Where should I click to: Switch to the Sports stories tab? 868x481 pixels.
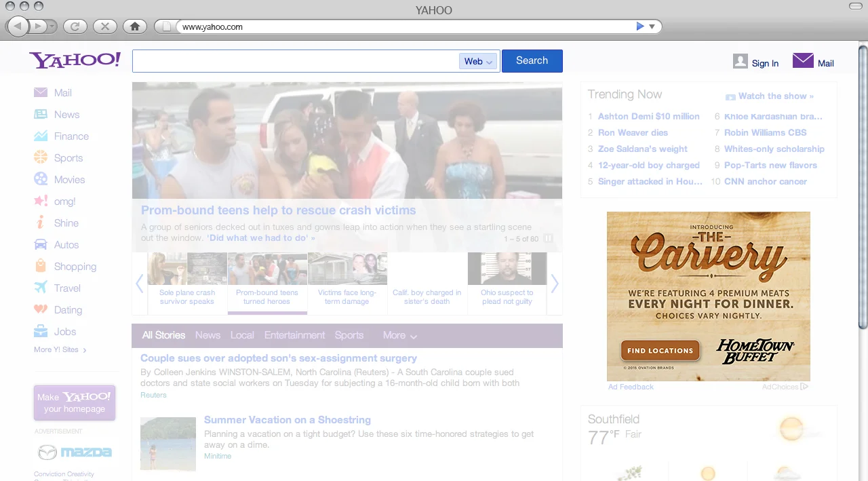click(349, 335)
